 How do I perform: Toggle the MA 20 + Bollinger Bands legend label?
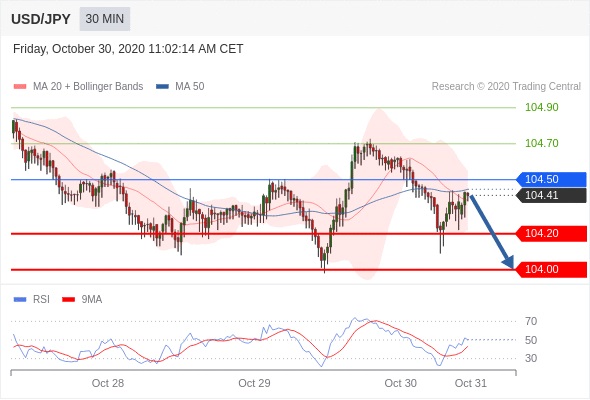(x=88, y=87)
